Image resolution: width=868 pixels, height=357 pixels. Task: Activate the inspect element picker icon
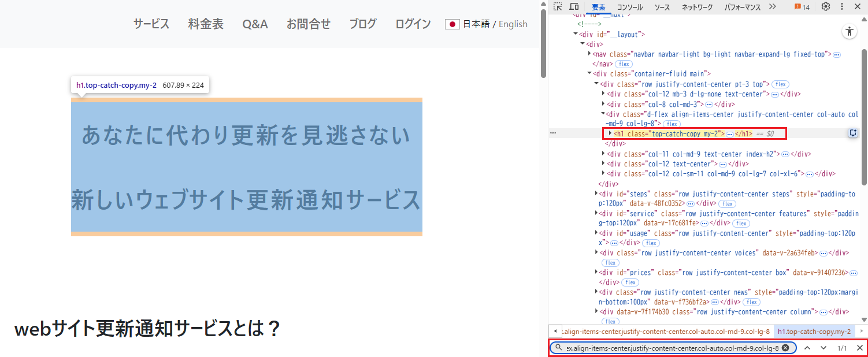(x=558, y=7)
